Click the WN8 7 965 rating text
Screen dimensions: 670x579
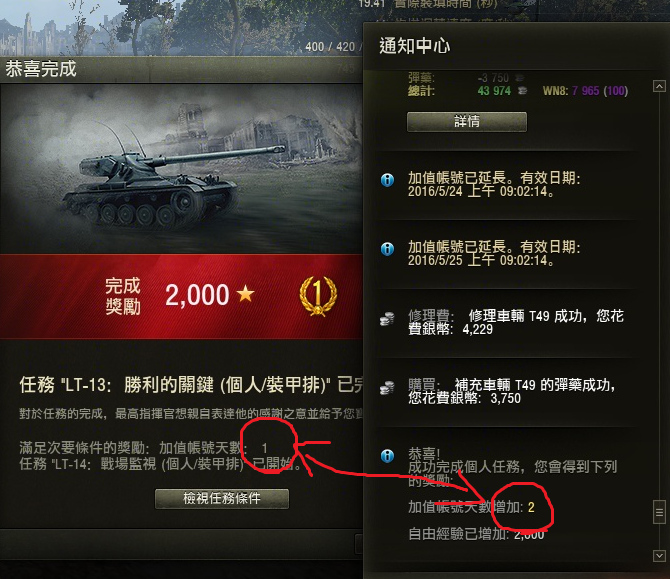(x=585, y=91)
